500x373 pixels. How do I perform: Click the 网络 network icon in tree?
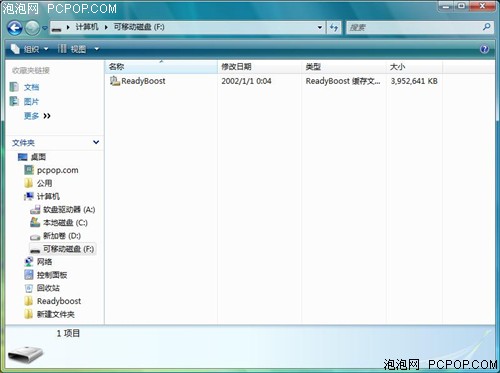click(x=29, y=262)
